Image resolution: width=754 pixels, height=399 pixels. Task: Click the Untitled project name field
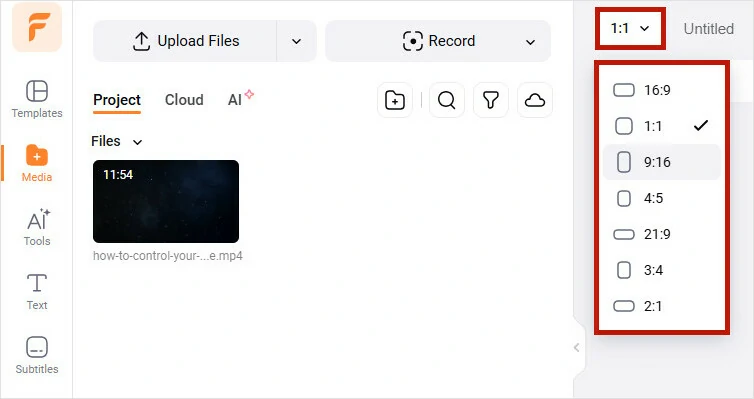tap(708, 29)
